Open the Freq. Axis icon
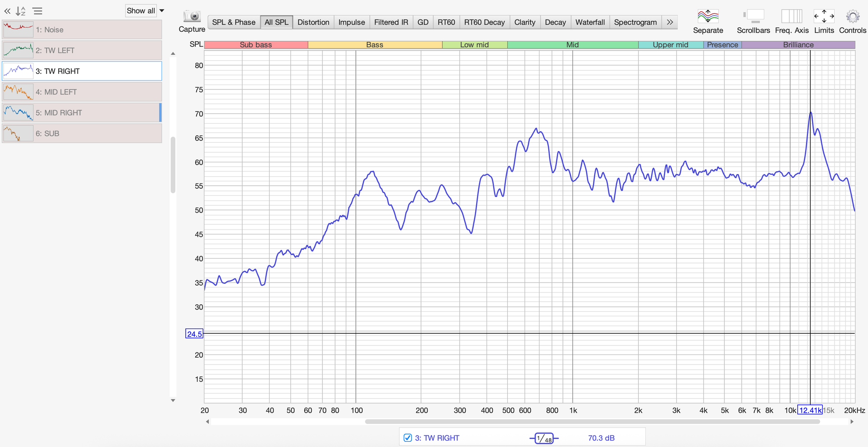868x447 pixels. click(x=792, y=16)
